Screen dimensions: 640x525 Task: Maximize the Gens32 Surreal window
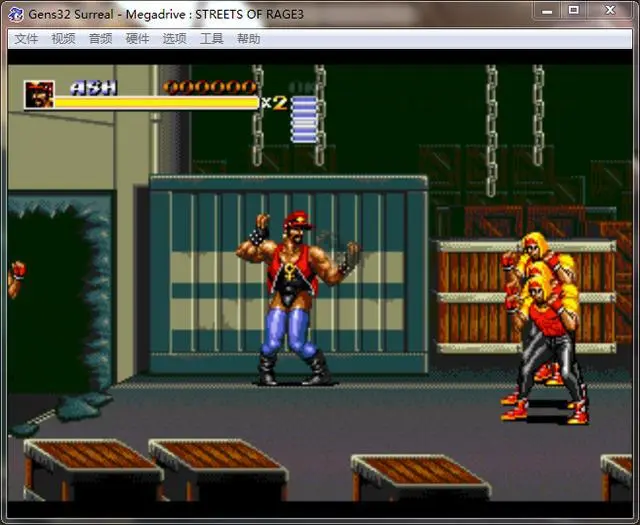pos(573,11)
